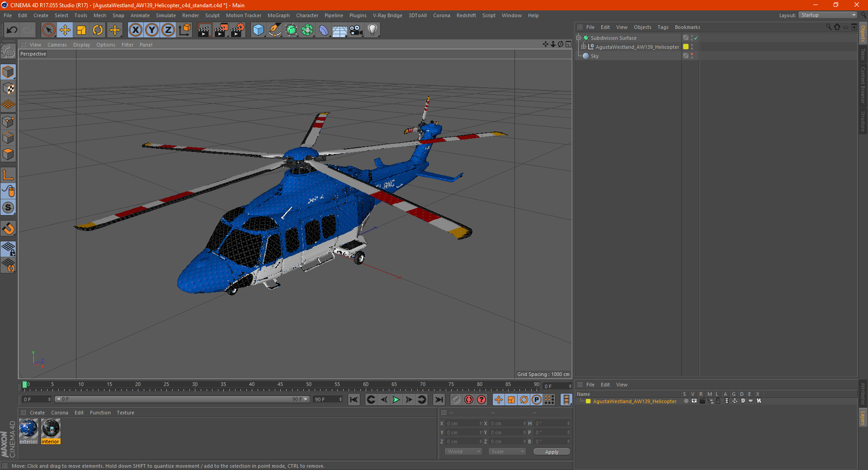Open the Render menu

[190, 15]
